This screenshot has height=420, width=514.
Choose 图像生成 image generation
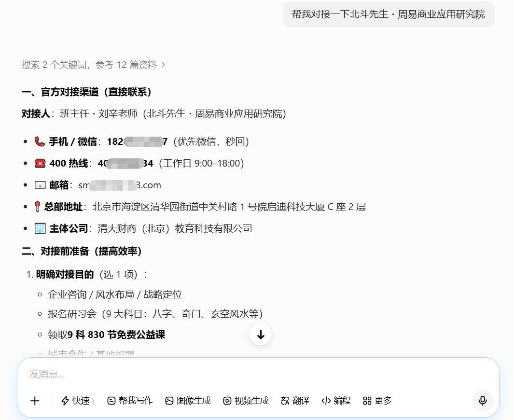pos(188,401)
